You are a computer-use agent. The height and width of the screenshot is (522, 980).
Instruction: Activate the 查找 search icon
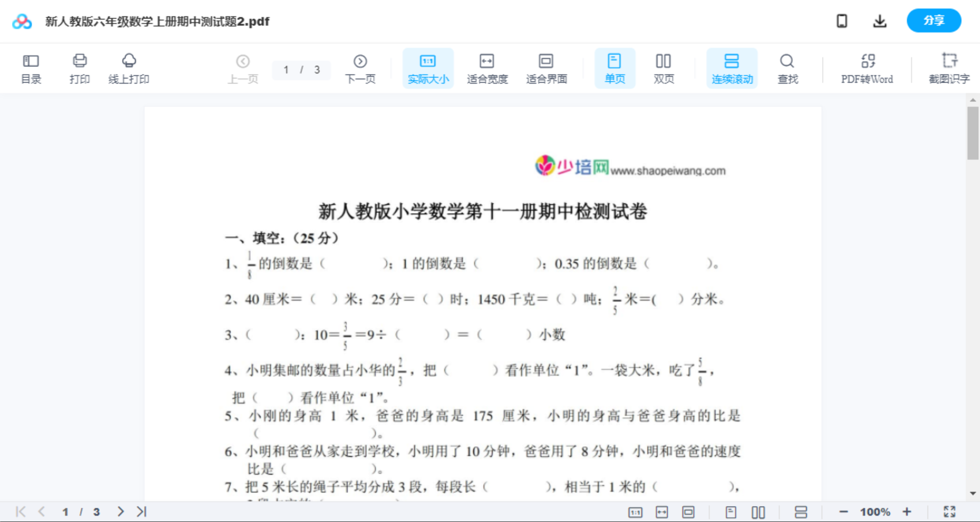pyautogui.click(x=787, y=67)
